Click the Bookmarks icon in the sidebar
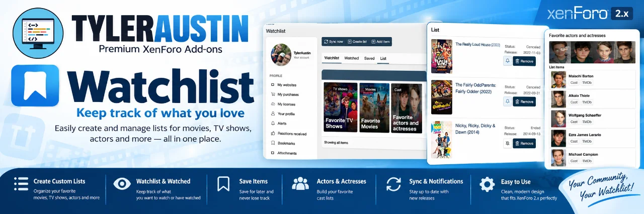The height and width of the screenshot is (214, 644). click(x=273, y=143)
